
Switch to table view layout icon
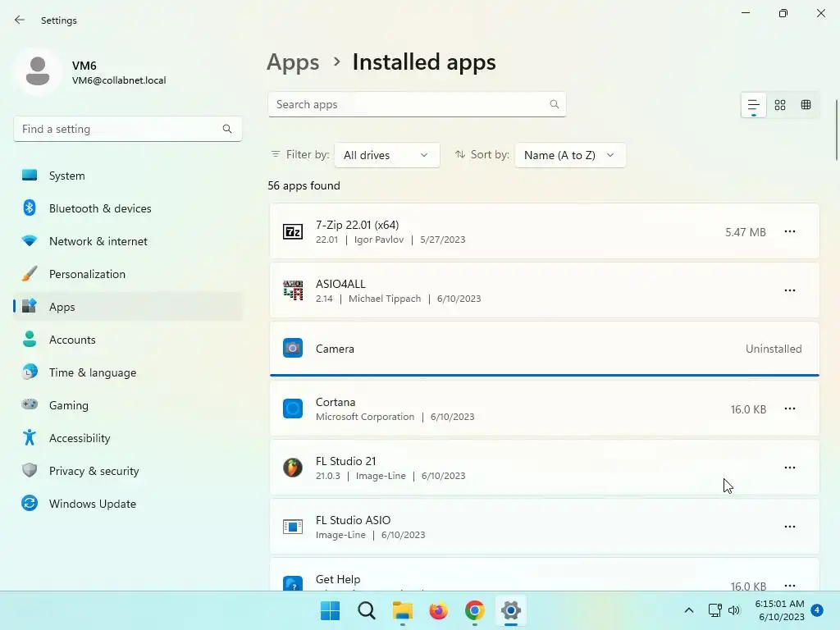coord(806,105)
